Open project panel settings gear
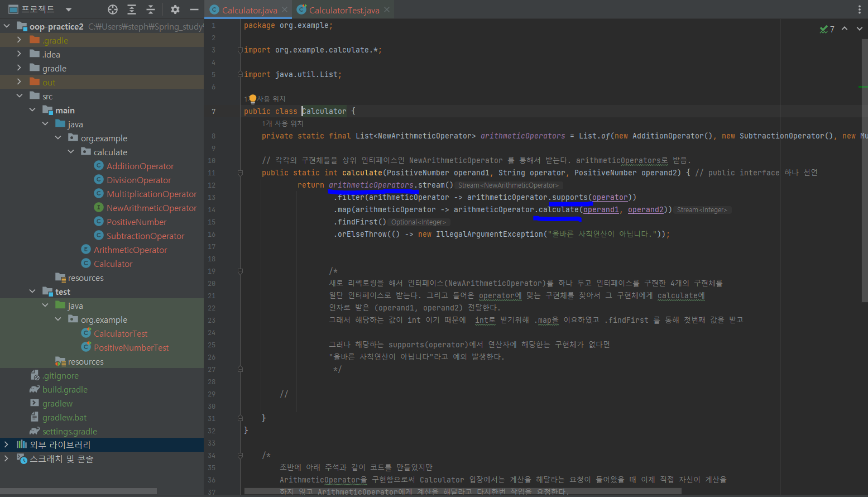Screen dimensions: 868x497 [x=175, y=9]
